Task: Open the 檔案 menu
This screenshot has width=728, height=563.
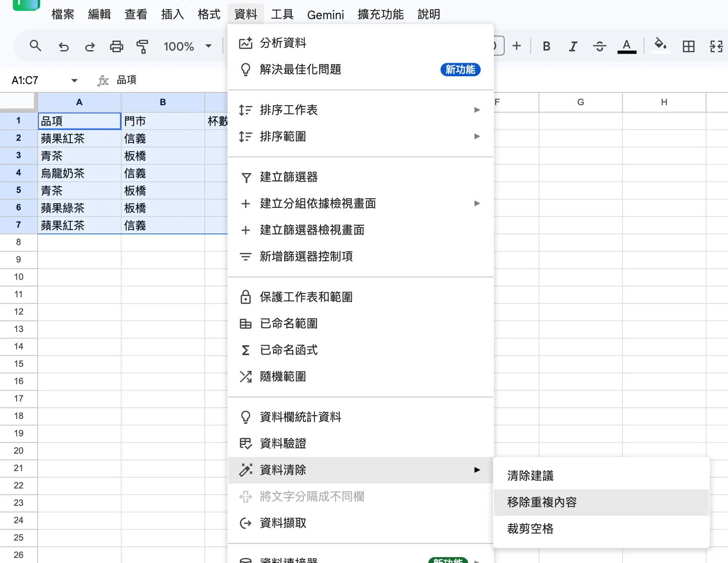Action: pos(63,14)
